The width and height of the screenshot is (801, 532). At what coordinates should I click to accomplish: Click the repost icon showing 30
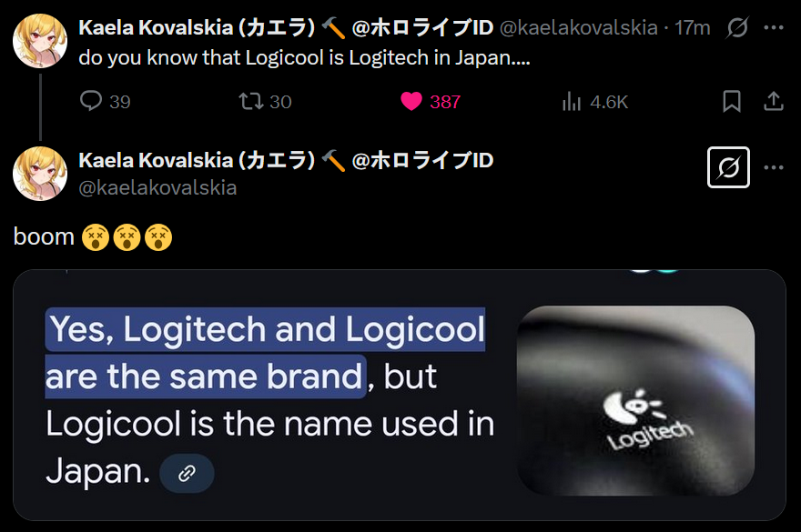point(251,101)
